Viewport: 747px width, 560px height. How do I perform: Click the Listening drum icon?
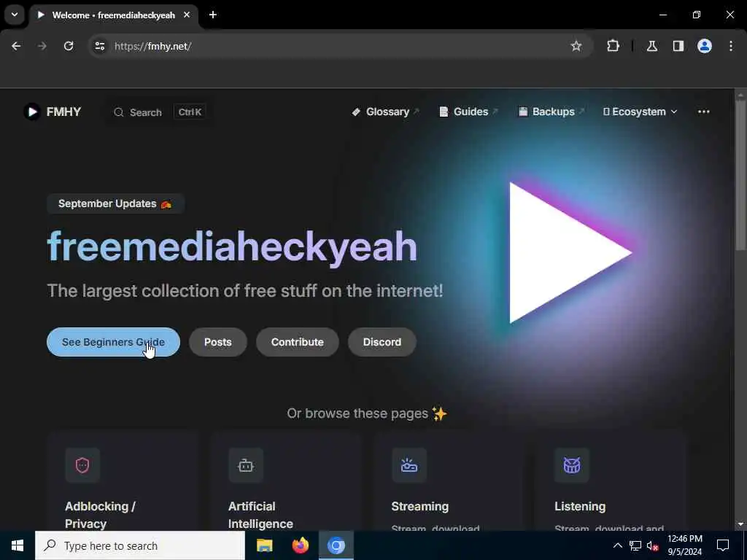pos(572,465)
